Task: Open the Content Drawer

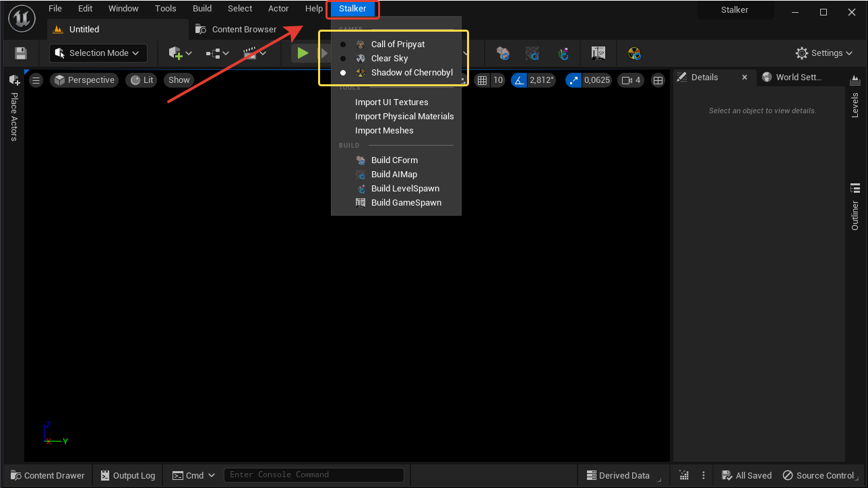Action: coord(47,475)
